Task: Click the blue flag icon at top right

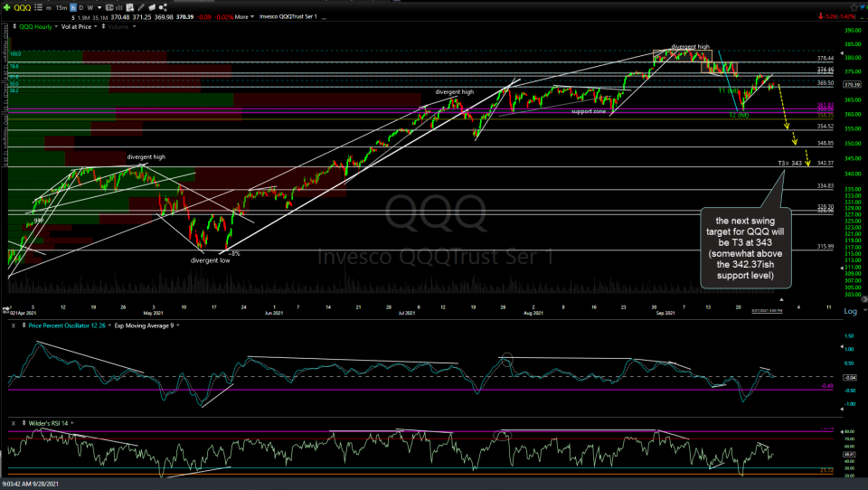Action: 863,7
